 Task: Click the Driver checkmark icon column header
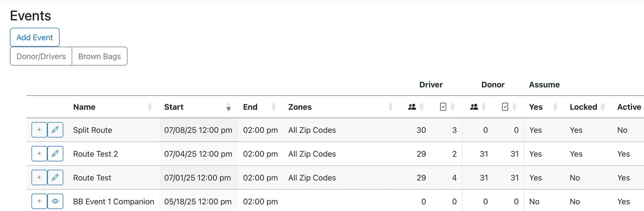(x=443, y=107)
